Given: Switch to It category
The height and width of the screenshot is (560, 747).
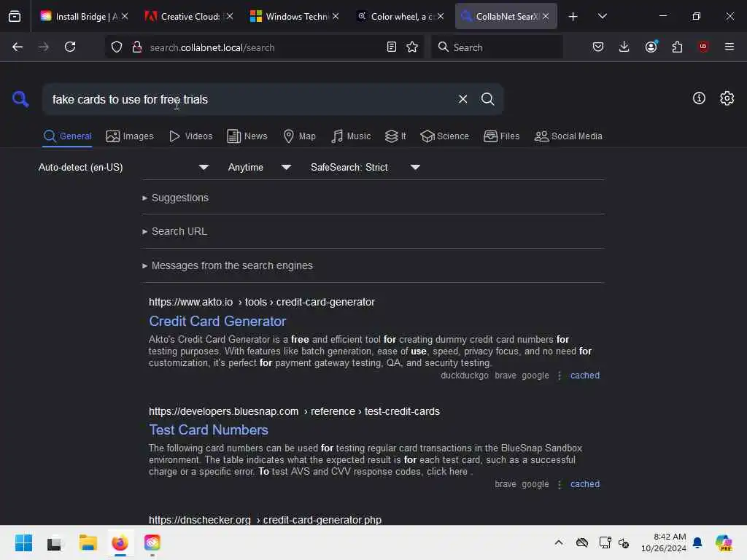Looking at the screenshot, I should [395, 136].
